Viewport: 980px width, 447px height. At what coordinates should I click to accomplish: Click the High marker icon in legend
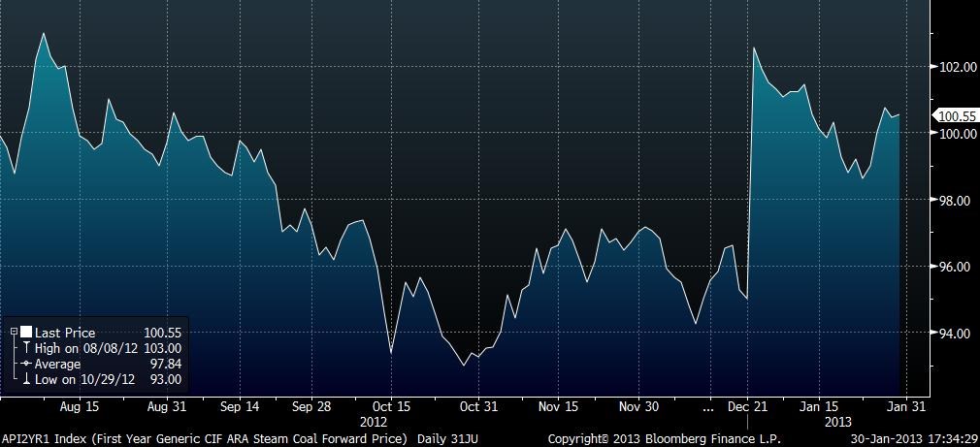[26, 348]
